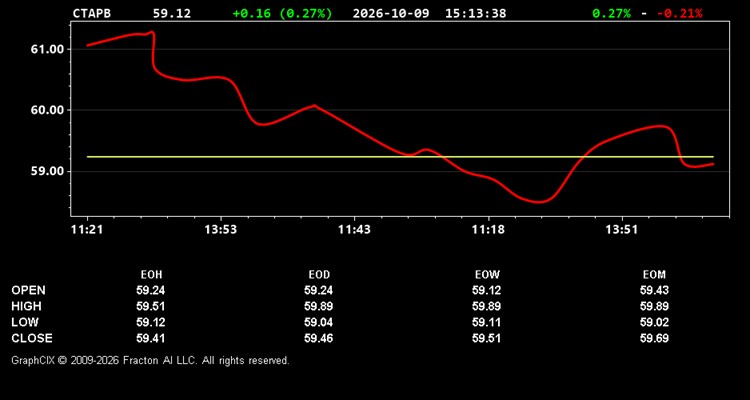The image size is (750, 400).
Task: Click the CLOSE row label
Action: [x=32, y=338]
